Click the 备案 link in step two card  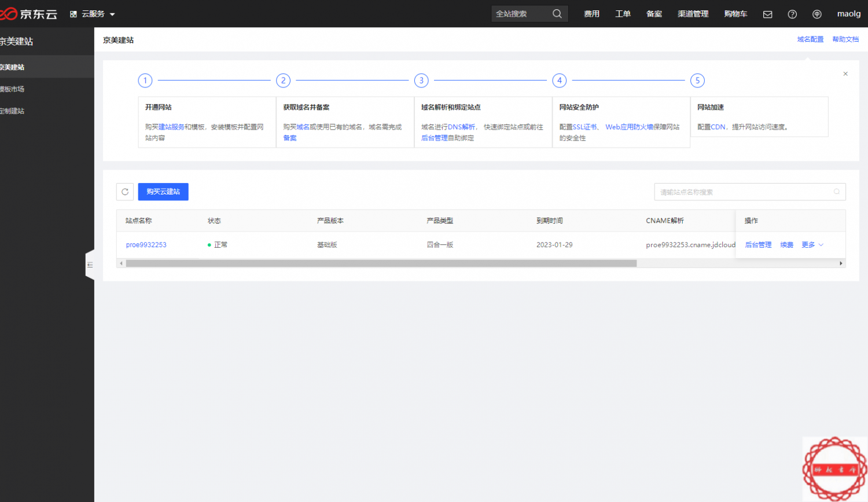290,138
